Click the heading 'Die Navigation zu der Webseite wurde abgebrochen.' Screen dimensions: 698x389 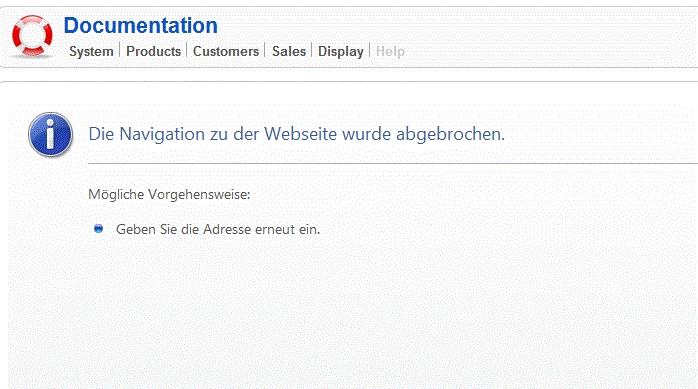click(296, 134)
